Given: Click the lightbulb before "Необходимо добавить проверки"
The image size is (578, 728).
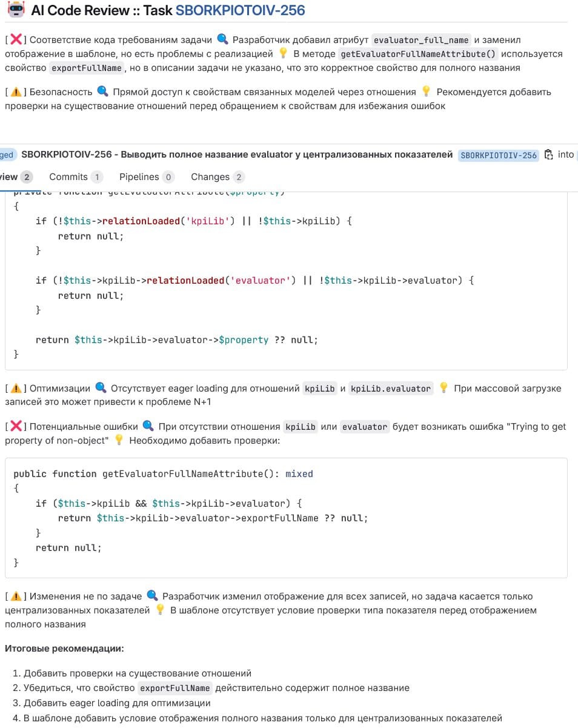Looking at the screenshot, I should 119,441.
